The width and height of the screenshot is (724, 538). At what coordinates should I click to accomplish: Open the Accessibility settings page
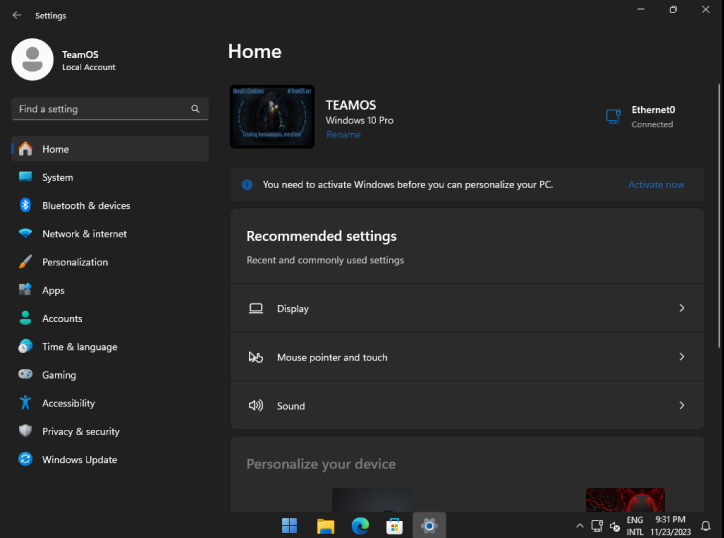110,403
